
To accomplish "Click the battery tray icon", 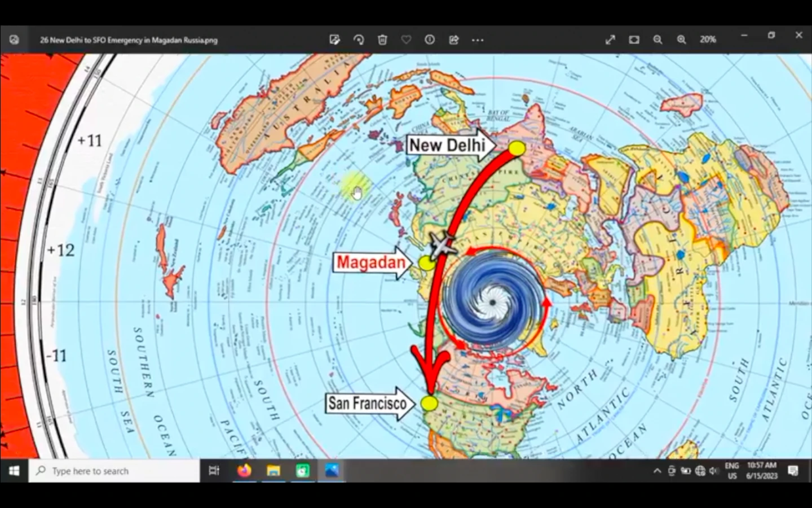I will pos(686,471).
